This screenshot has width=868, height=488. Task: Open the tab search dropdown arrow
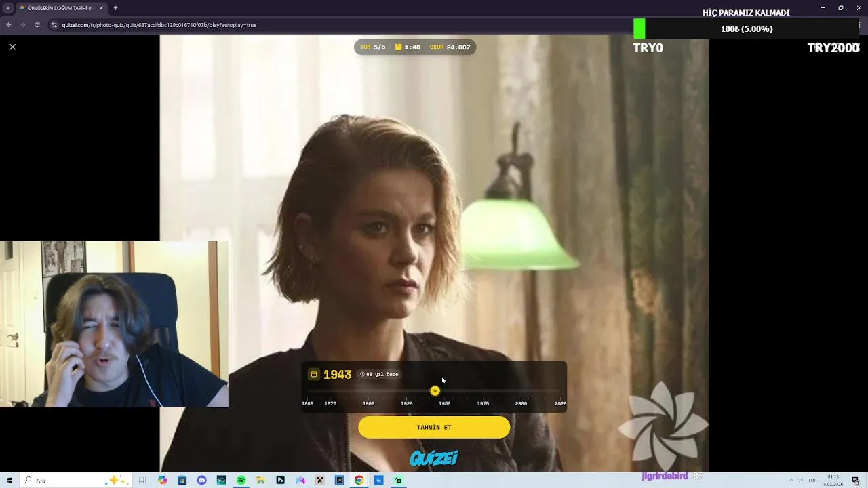(x=8, y=8)
